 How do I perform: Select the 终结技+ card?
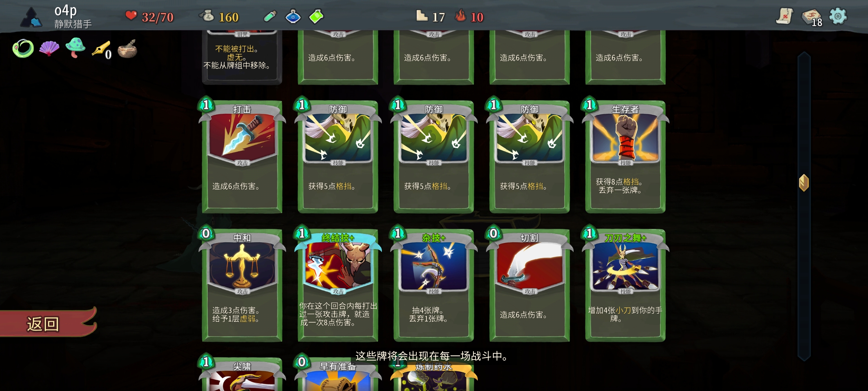[338, 285]
